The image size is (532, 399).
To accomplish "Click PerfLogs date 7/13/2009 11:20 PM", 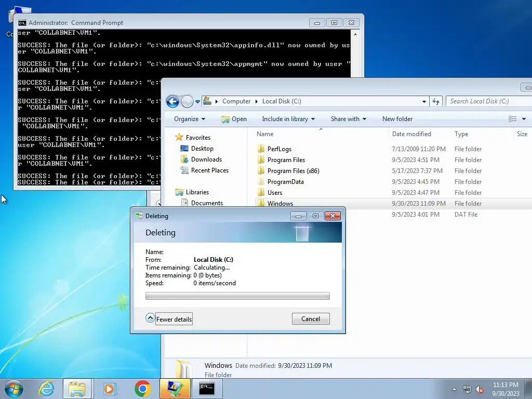I will (419, 149).
